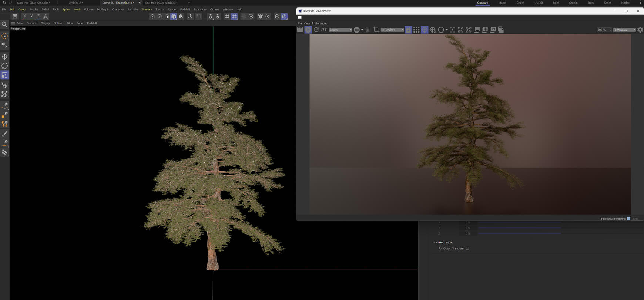This screenshot has height=300, width=644.
Task: Select the Paint brush tool
Action: click(x=4, y=134)
